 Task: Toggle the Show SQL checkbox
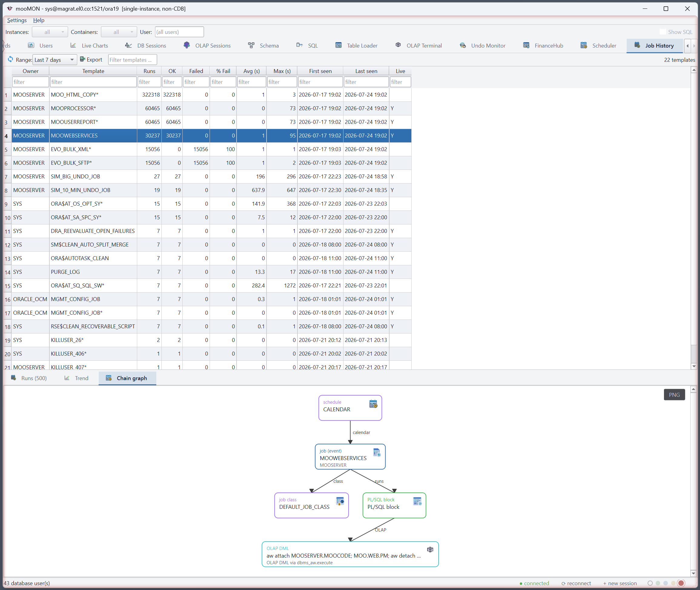(662, 32)
